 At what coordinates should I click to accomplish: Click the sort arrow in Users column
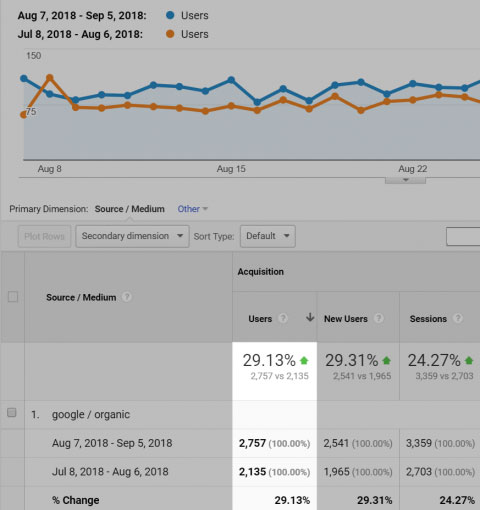pos(310,317)
